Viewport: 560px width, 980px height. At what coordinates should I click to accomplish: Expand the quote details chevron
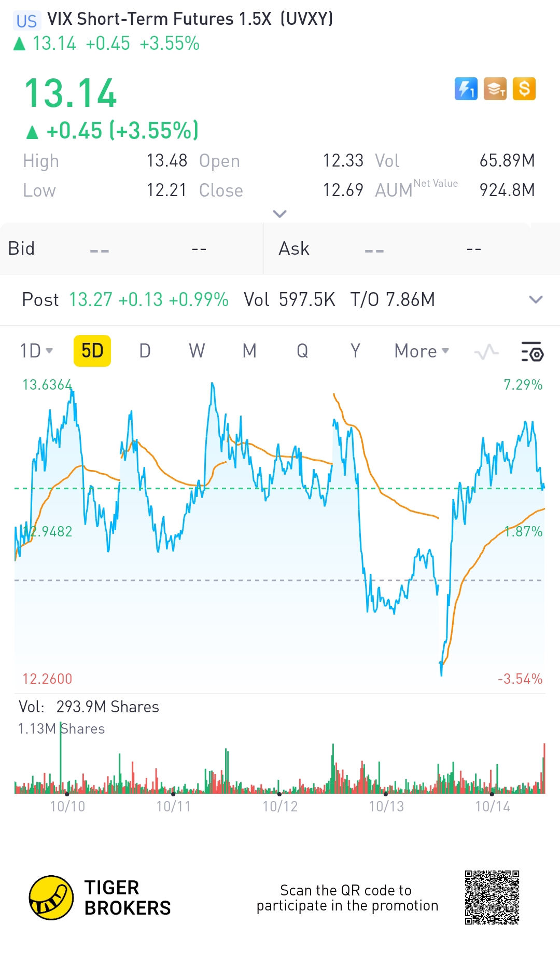[279, 214]
